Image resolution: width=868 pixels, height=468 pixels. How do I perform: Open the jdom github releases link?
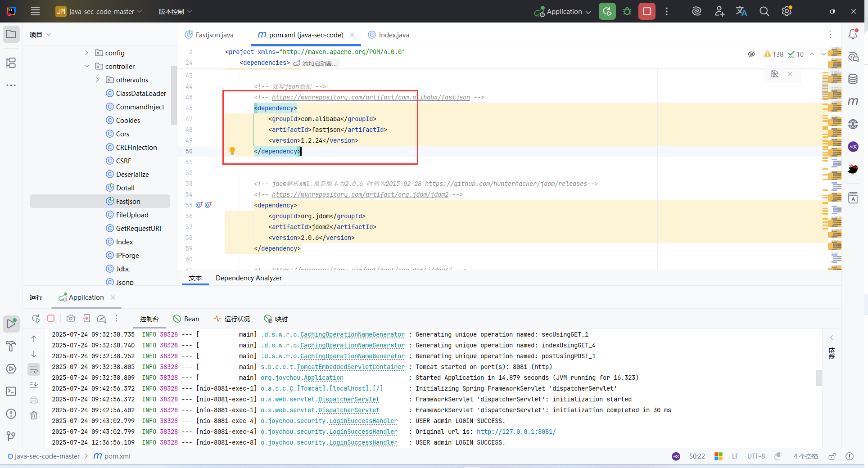tap(510, 184)
